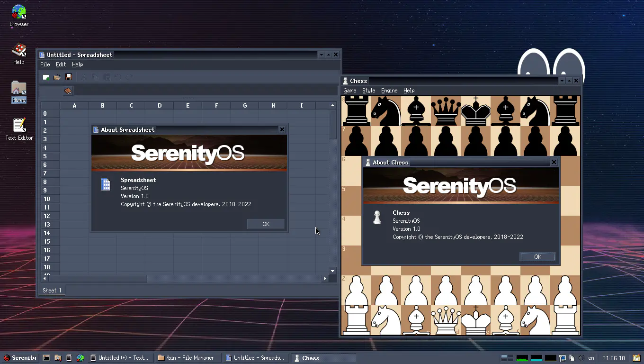Screen dimensions: 644x364
Task: Click Text Editor quick-launch icon in taskbar
Action: 69,358
